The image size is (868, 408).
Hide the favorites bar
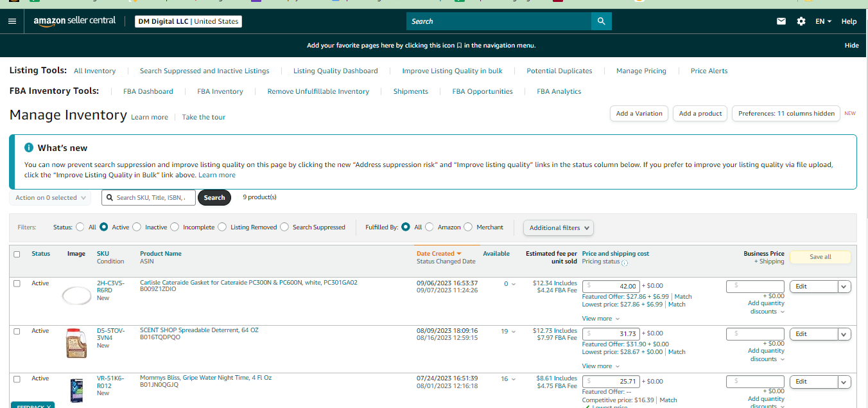pyautogui.click(x=851, y=46)
